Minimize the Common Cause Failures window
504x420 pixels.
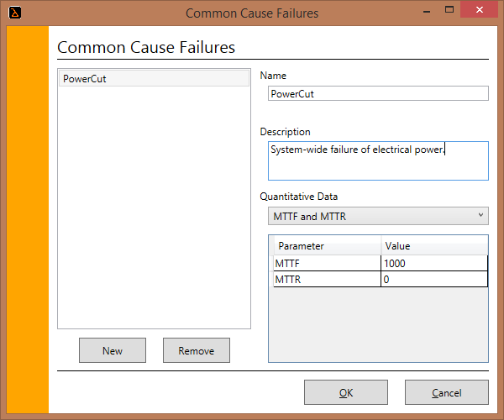click(427, 10)
